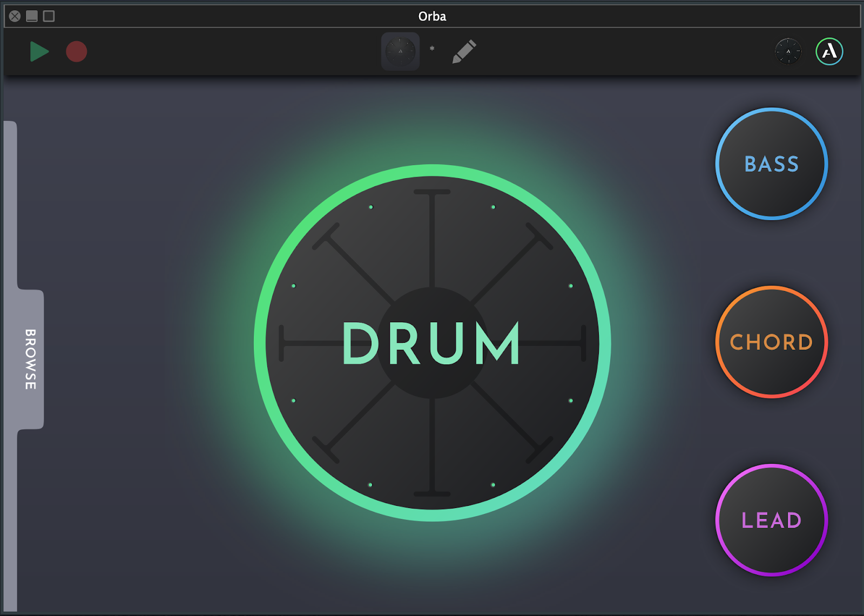Image resolution: width=864 pixels, height=616 pixels.
Task: Switch to CHORD mode
Action: 772,342
